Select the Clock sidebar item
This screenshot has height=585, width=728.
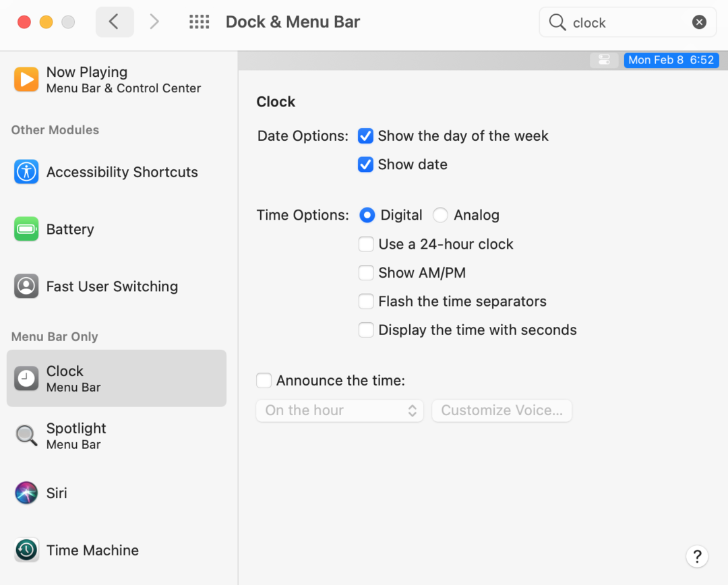tap(116, 378)
